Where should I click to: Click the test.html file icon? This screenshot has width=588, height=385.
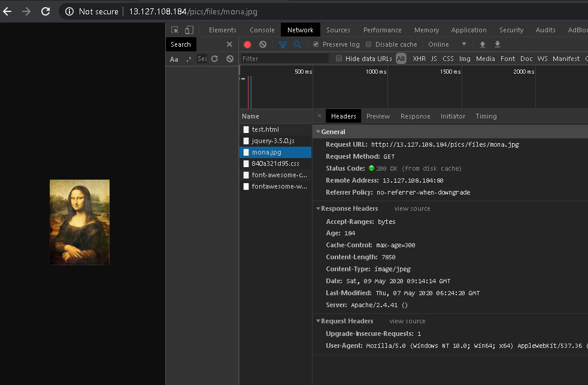click(x=246, y=130)
